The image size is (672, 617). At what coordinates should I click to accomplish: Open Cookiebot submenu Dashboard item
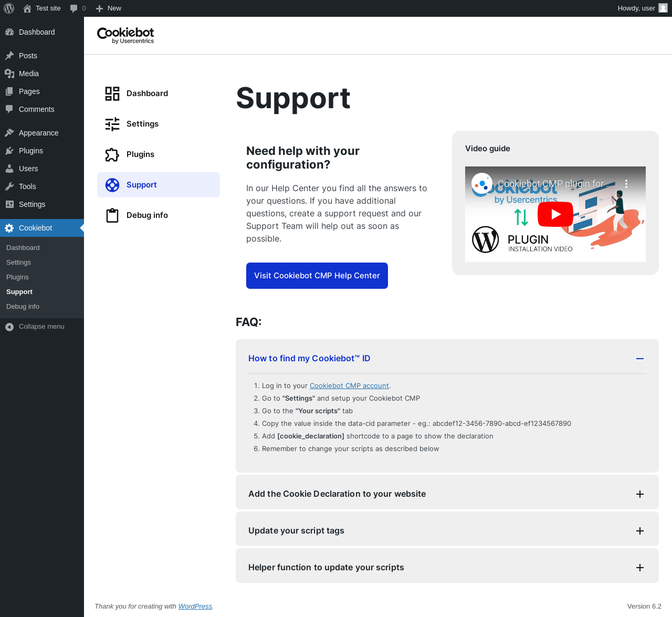pyautogui.click(x=23, y=248)
